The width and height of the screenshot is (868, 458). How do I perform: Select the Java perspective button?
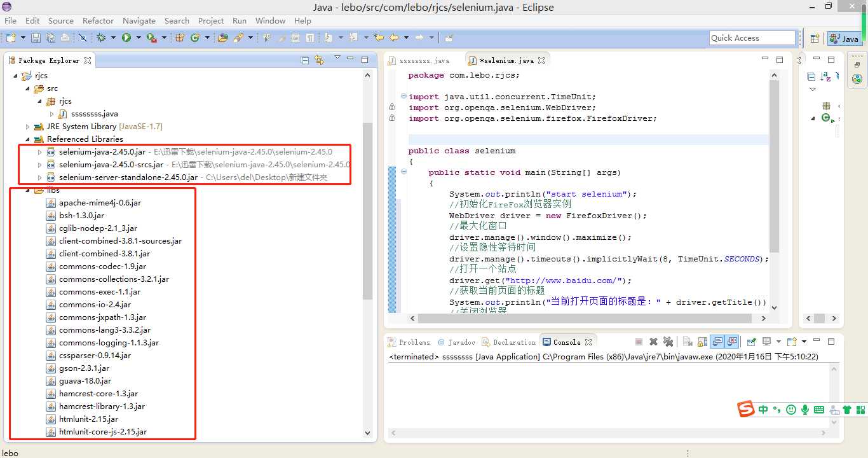coord(844,39)
